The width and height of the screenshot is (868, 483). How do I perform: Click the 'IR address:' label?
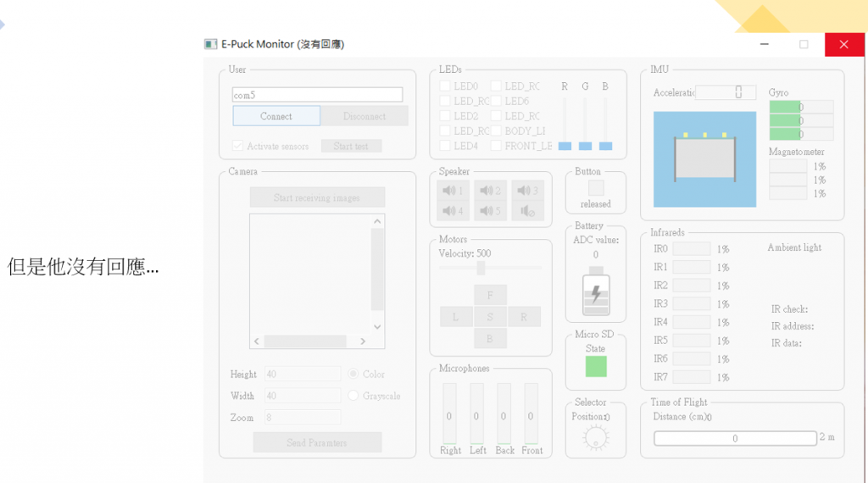point(793,326)
